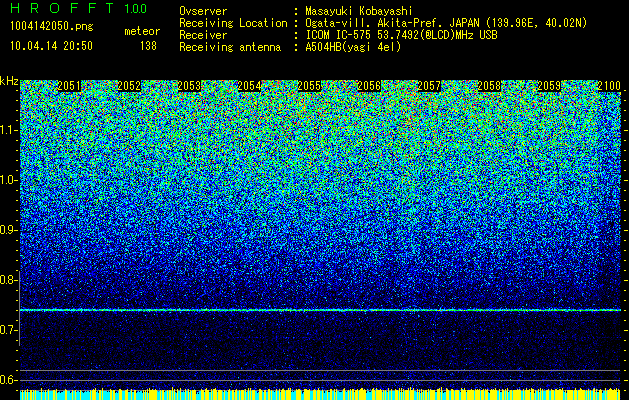
Task: Click the observer name Masayuki Kobayashi
Action: point(359,11)
